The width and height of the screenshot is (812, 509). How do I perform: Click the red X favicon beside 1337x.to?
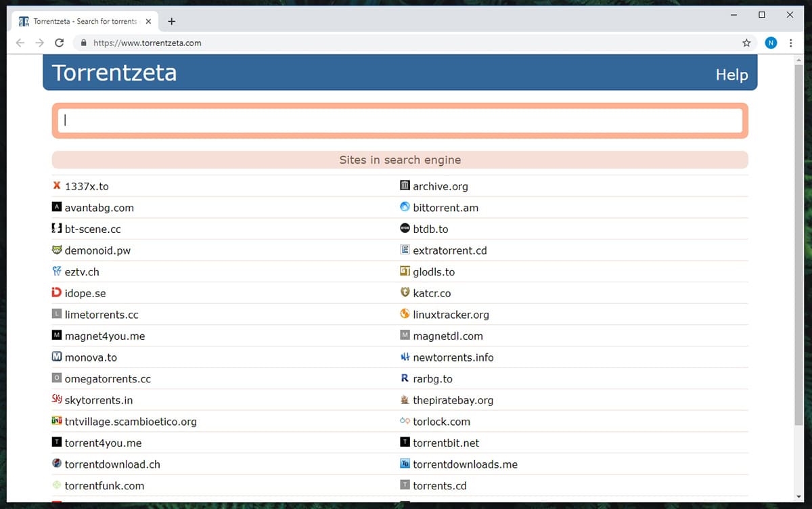click(56, 185)
